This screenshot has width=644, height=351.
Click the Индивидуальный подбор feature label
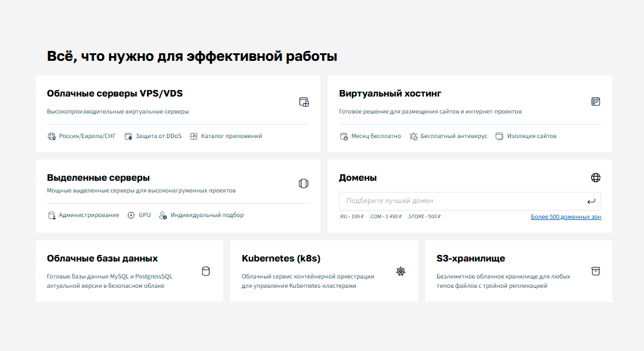(207, 215)
